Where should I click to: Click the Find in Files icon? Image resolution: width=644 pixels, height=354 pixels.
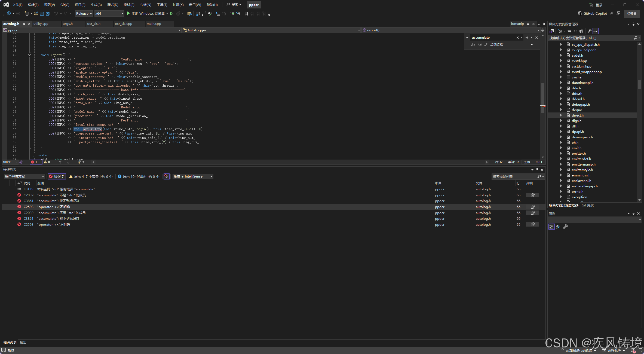point(189,14)
